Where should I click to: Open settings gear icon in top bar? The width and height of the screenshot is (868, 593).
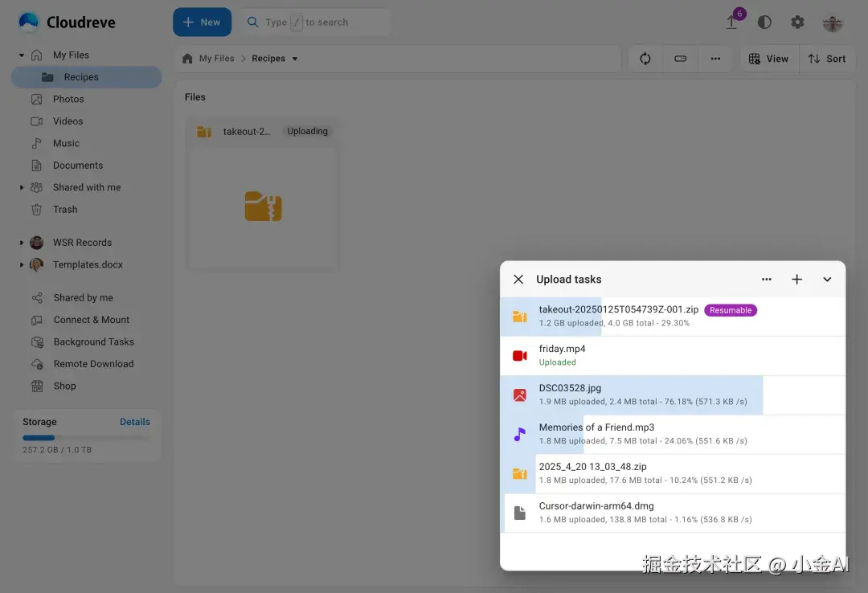[797, 22]
